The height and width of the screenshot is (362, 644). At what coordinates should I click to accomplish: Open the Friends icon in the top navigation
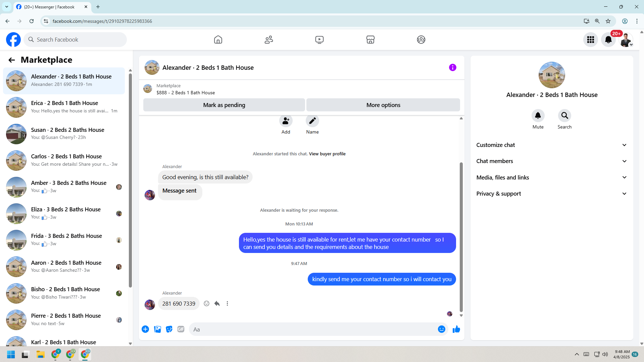tap(269, 40)
